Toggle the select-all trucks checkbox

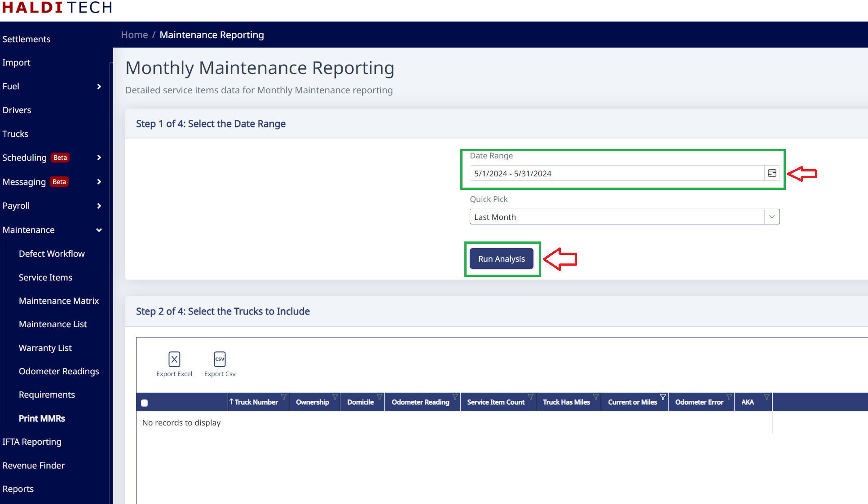pyautogui.click(x=144, y=403)
